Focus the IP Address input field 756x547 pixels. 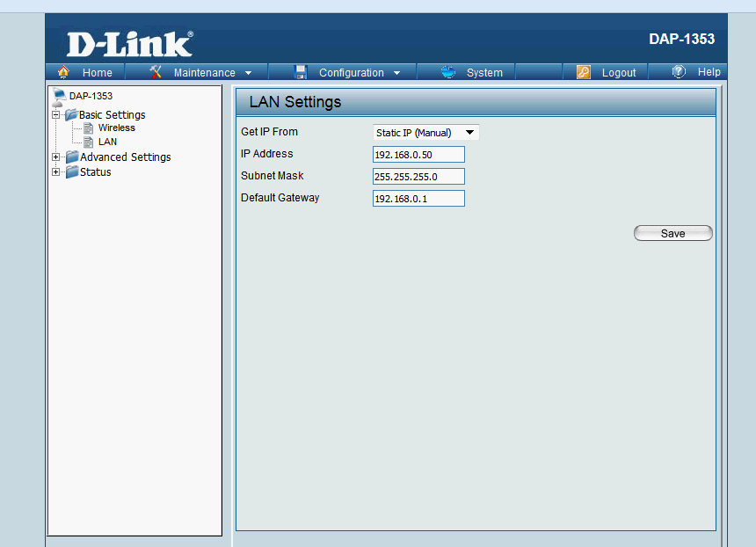[418, 155]
